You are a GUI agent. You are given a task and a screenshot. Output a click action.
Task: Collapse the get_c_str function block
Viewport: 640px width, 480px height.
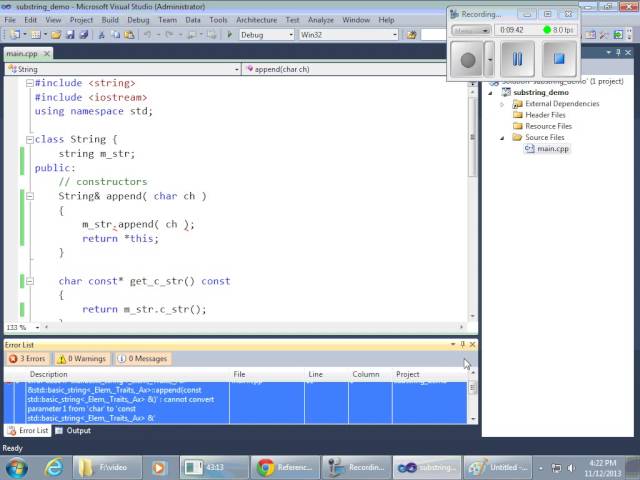[29, 281]
